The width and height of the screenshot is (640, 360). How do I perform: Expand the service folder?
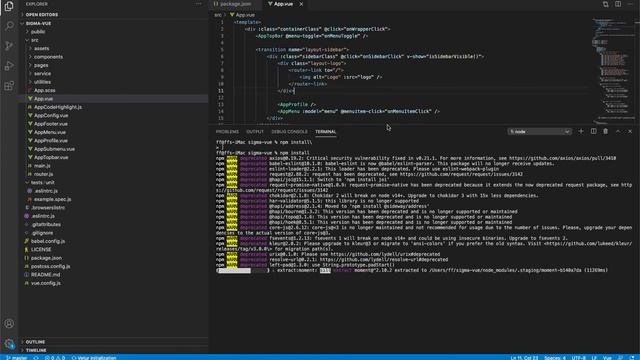(42, 73)
